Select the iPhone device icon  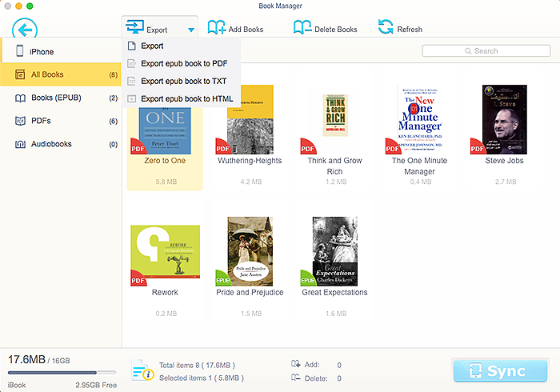(x=20, y=51)
